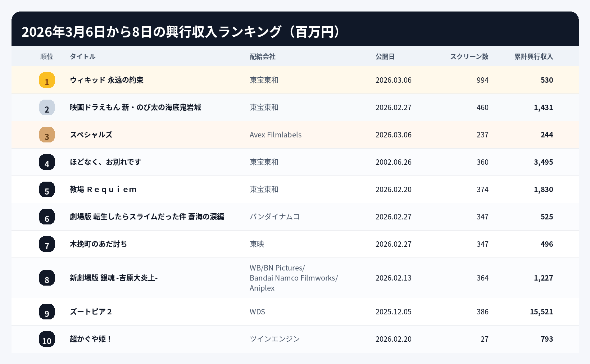This screenshot has width=590, height=364.
Task: Sort by 順位 column header
Action: [x=47, y=56]
